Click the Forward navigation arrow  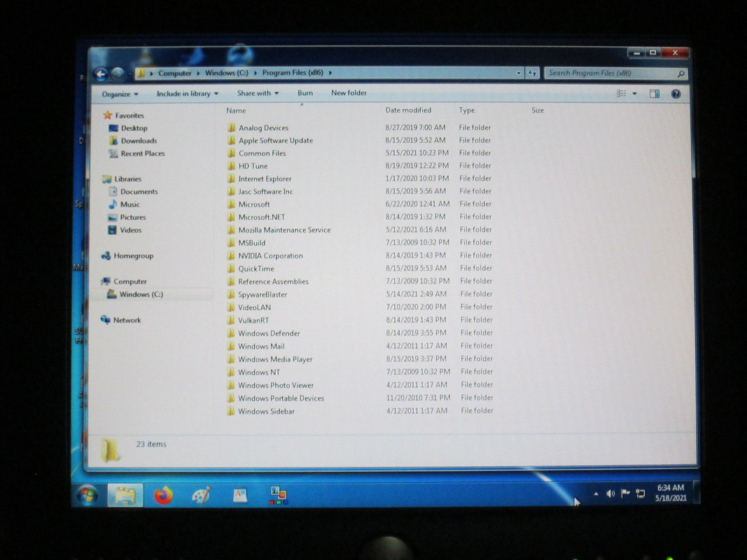click(x=117, y=73)
